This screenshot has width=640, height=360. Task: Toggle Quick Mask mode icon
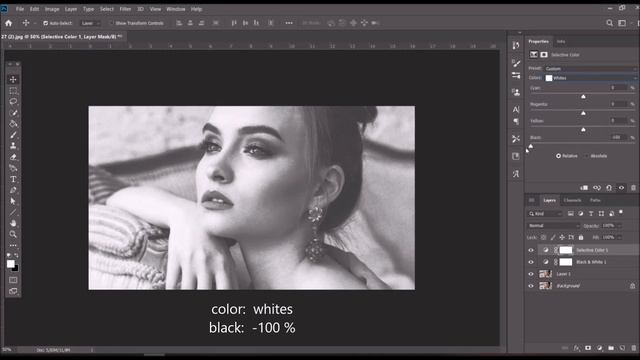pyautogui.click(x=13, y=280)
